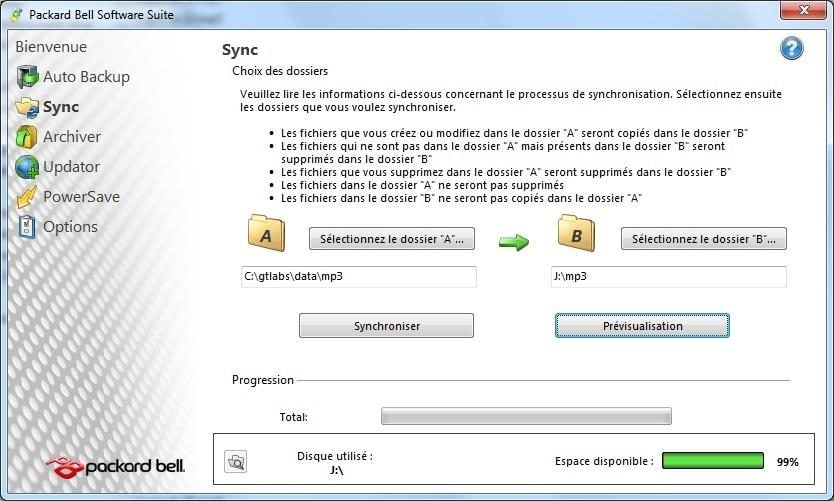Open help via blue question mark icon
The height and width of the screenshot is (501, 834).
tap(791, 49)
